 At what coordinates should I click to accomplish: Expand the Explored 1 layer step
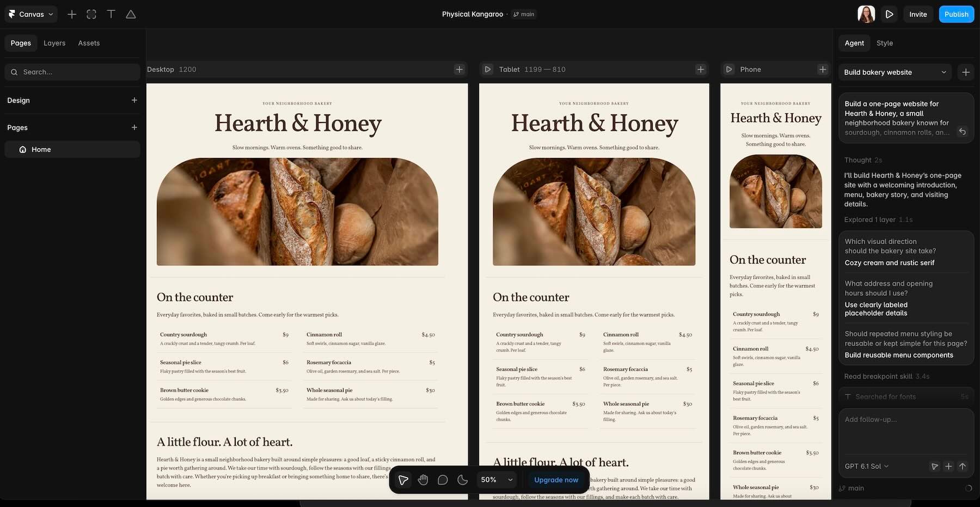click(878, 219)
